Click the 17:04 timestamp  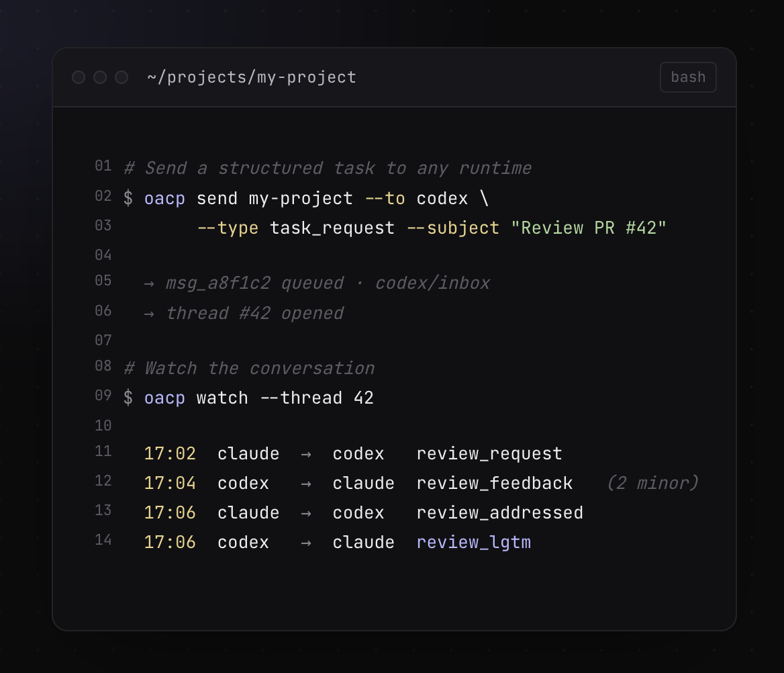point(170,484)
